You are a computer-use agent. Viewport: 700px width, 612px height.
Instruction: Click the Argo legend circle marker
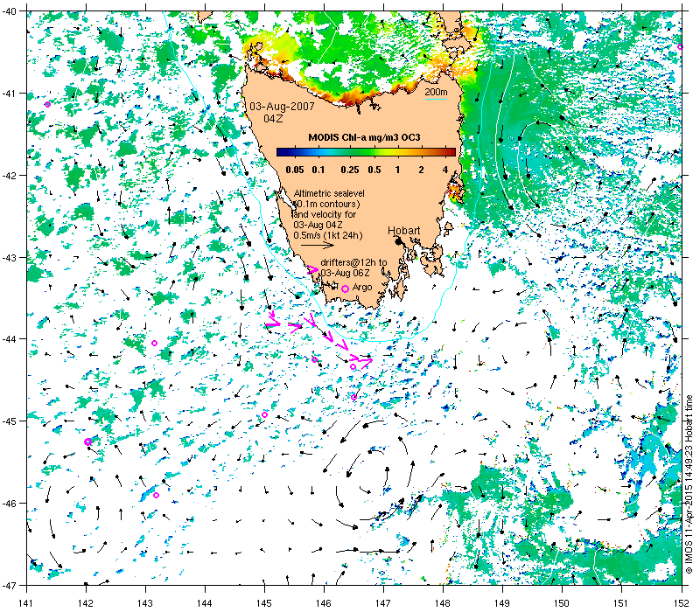pos(345,289)
